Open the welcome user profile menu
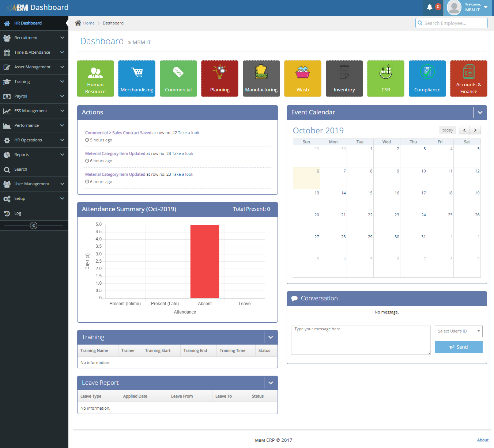This screenshot has width=494, height=448. tap(468, 7)
